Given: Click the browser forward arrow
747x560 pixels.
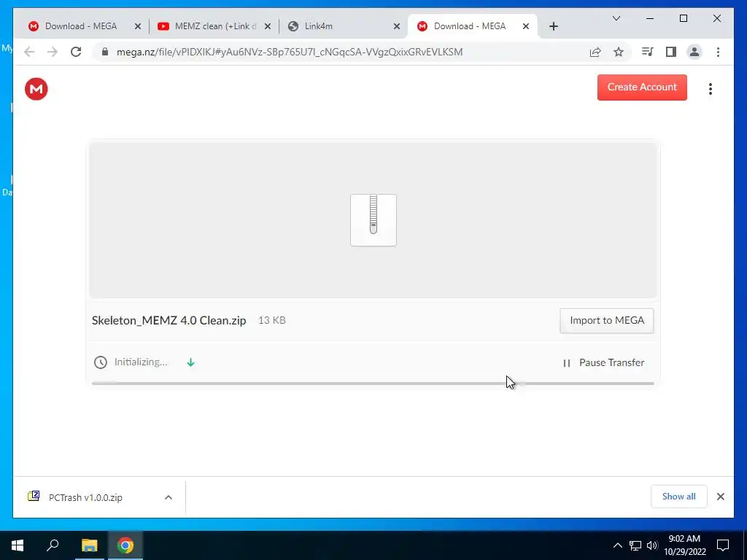Looking at the screenshot, I should click(x=53, y=52).
